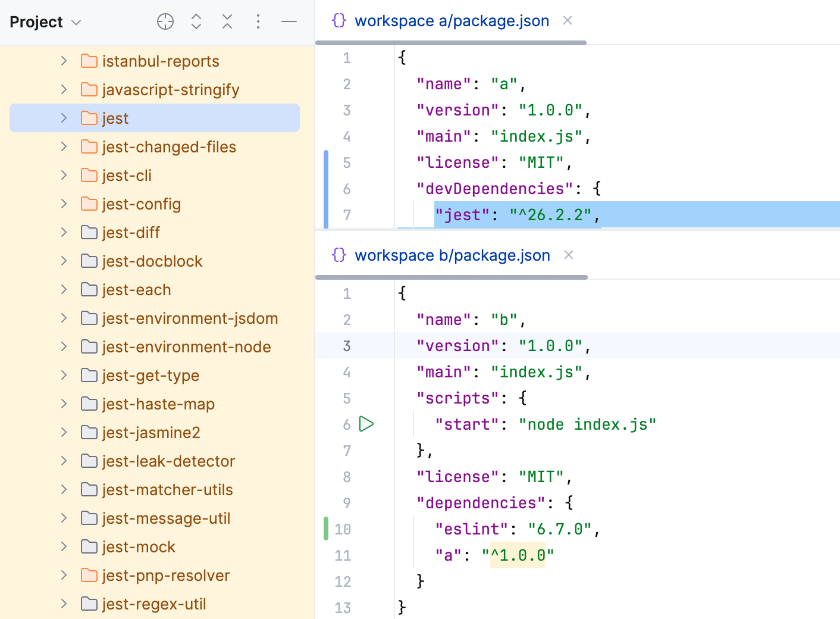Click the JSON icon on workspace a tab

[339, 20]
